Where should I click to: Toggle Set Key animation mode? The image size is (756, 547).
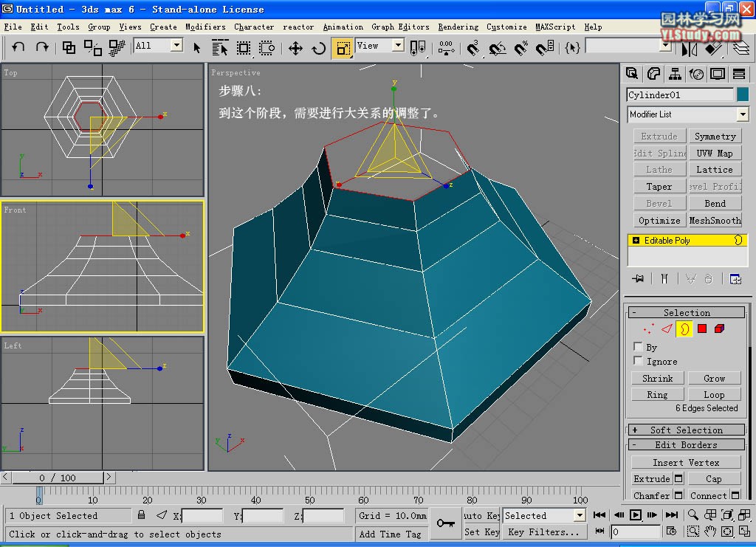[x=481, y=532]
